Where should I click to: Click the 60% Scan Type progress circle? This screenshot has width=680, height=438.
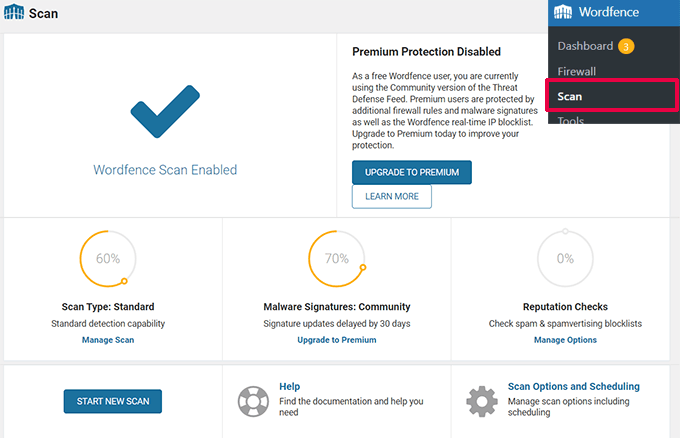coord(108,258)
